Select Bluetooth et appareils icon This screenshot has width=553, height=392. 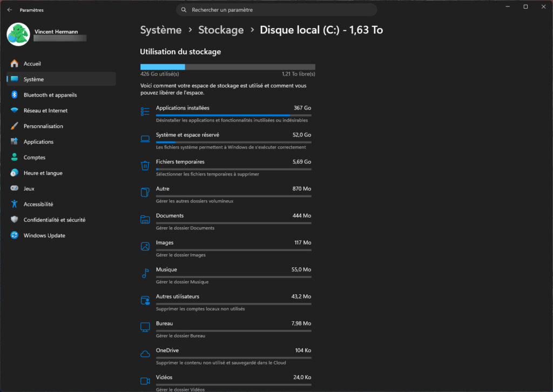[14, 94]
